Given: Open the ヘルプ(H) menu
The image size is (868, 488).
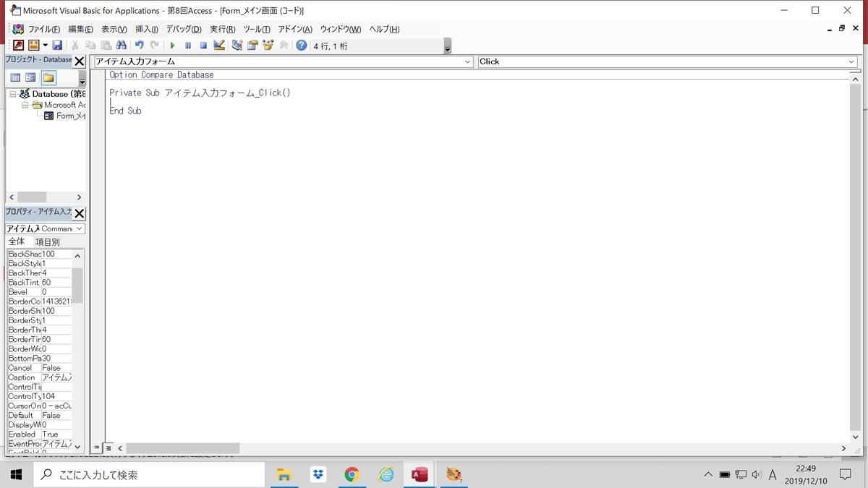Looking at the screenshot, I should [x=384, y=29].
